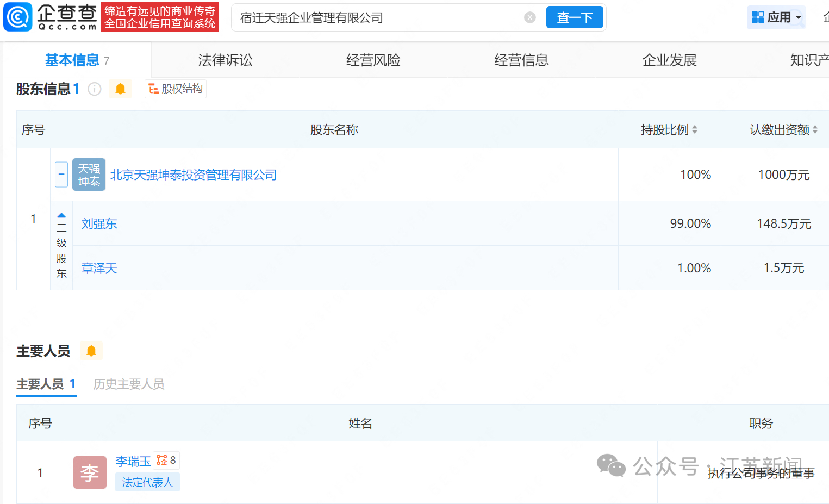The image size is (829, 504).
Task: Click the 1000万元 capital amount
Action: coord(784,175)
